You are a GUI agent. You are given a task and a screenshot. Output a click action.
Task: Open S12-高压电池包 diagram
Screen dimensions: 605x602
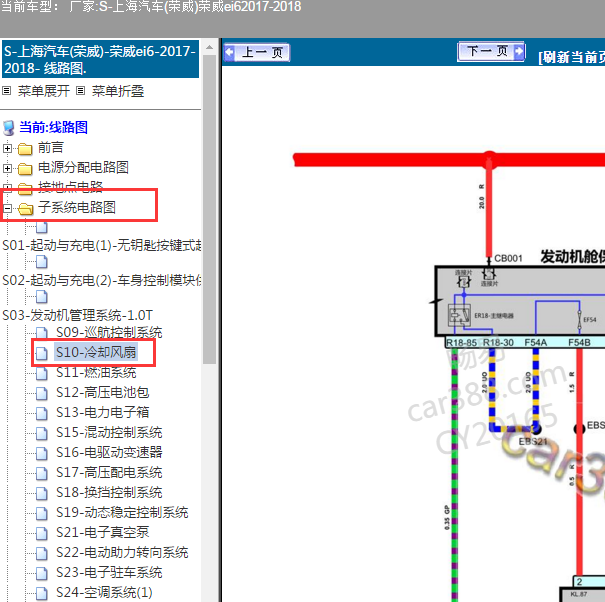click(x=103, y=392)
